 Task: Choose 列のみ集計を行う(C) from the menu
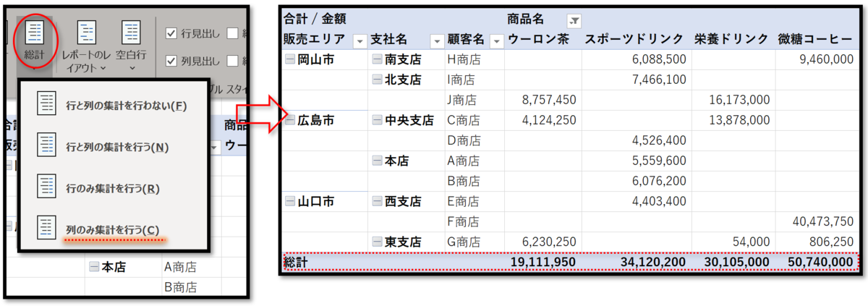[113, 229]
